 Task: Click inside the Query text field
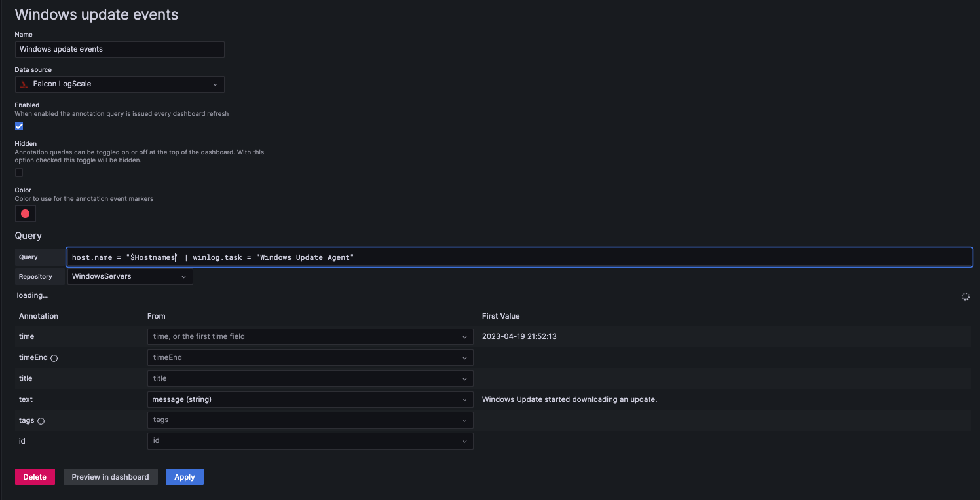[x=518, y=257]
